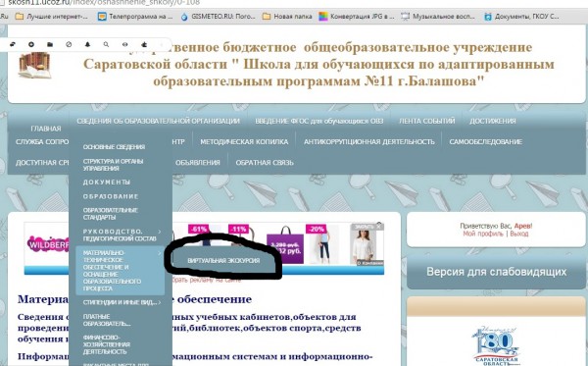Select Виртуальная экскурсия submenu item
This screenshot has width=588, height=366.
pos(223,260)
